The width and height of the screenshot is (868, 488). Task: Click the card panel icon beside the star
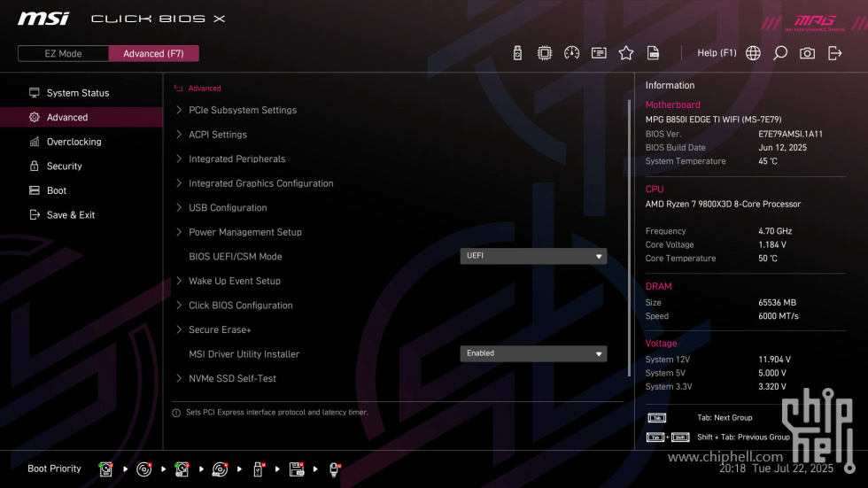(599, 53)
